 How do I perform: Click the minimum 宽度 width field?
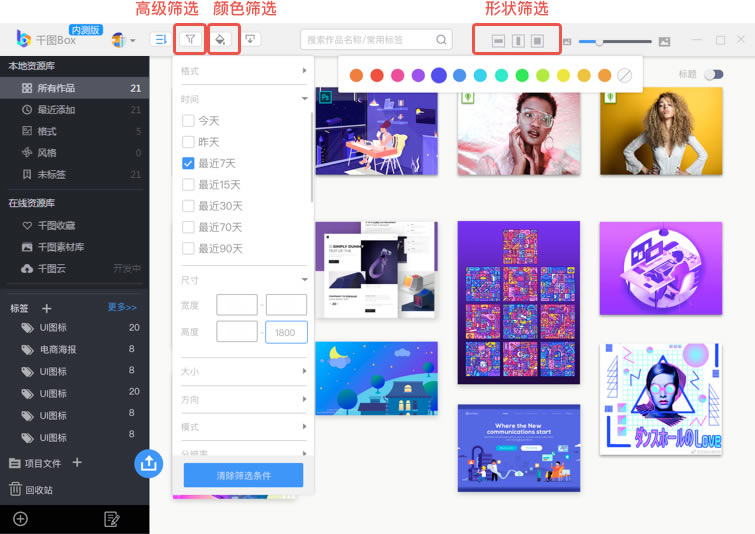pos(237,305)
